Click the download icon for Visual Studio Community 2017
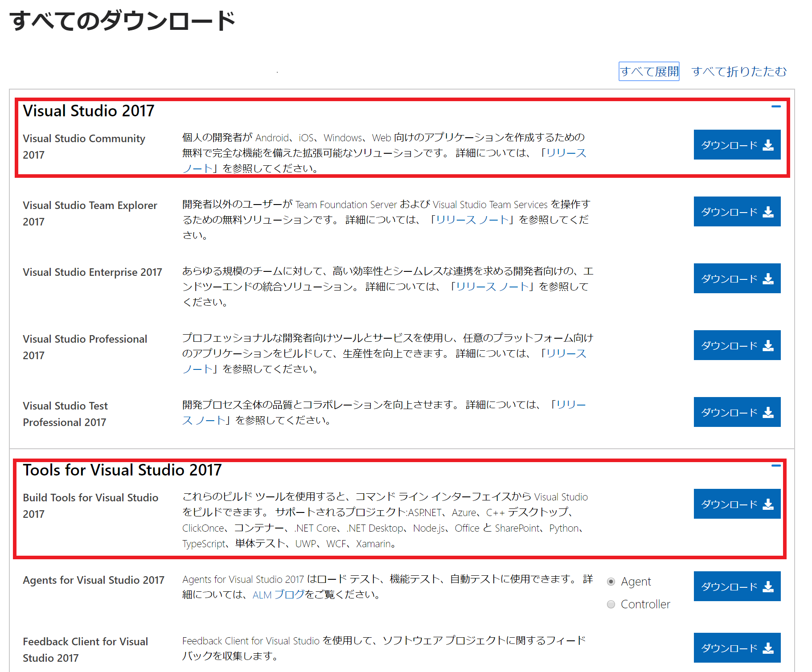Screen dimensions: 812x672 coord(768,144)
